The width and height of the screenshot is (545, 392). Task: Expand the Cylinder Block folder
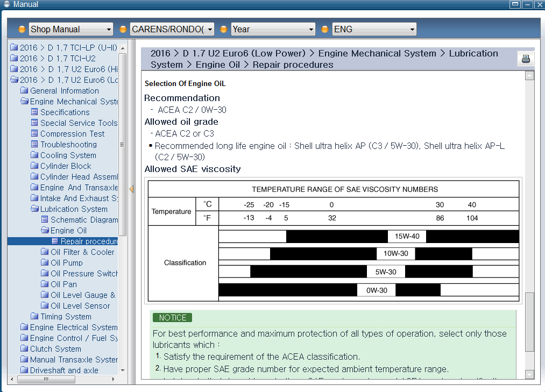pyautogui.click(x=61, y=166)
